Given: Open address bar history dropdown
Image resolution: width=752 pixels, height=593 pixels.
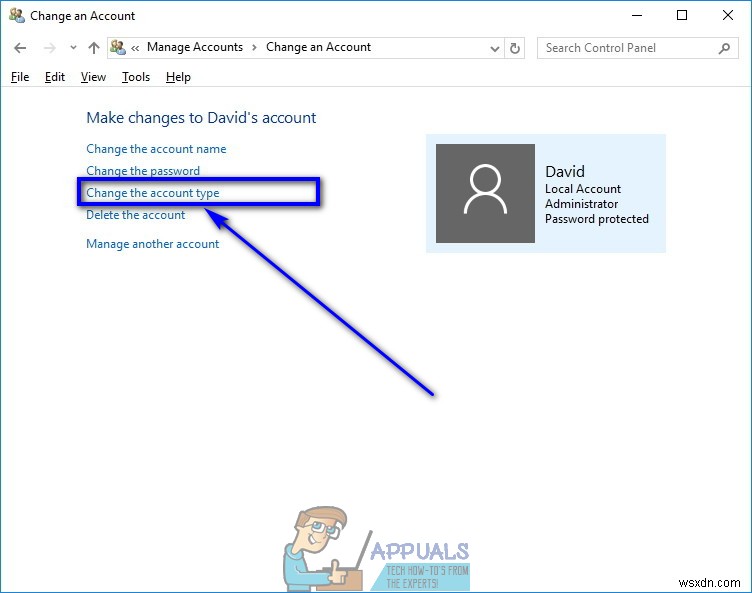Looking at the screenshot, I should click(495, 48).
